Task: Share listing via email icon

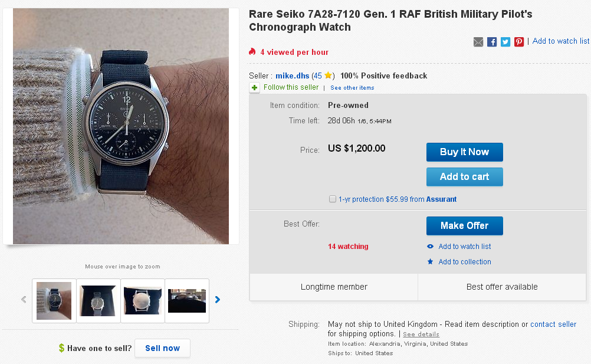Action: click(x=478, y=42)
